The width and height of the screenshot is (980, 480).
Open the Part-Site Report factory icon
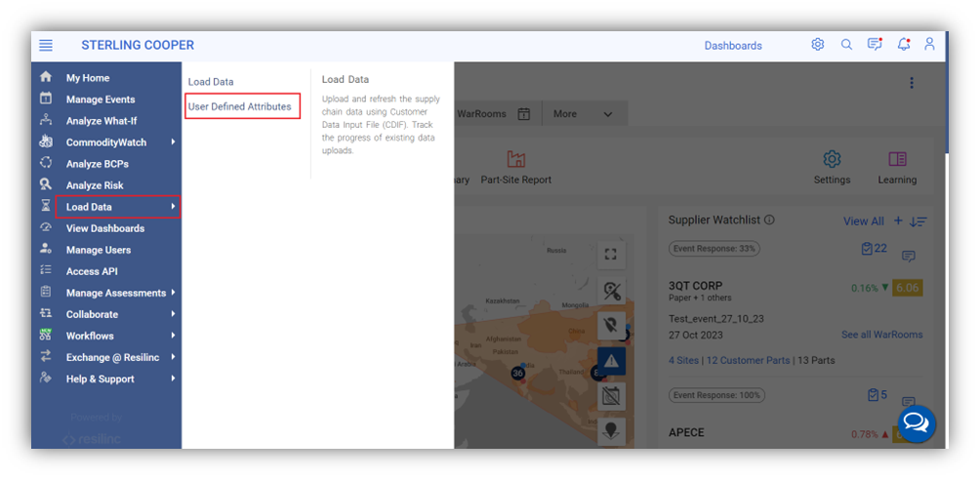[515, 159]
